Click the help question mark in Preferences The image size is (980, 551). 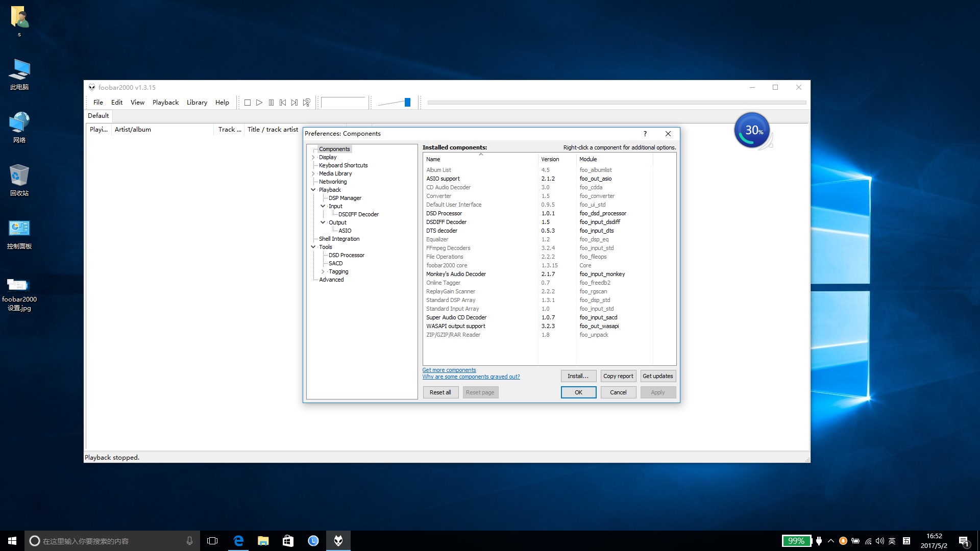[645, 134]
